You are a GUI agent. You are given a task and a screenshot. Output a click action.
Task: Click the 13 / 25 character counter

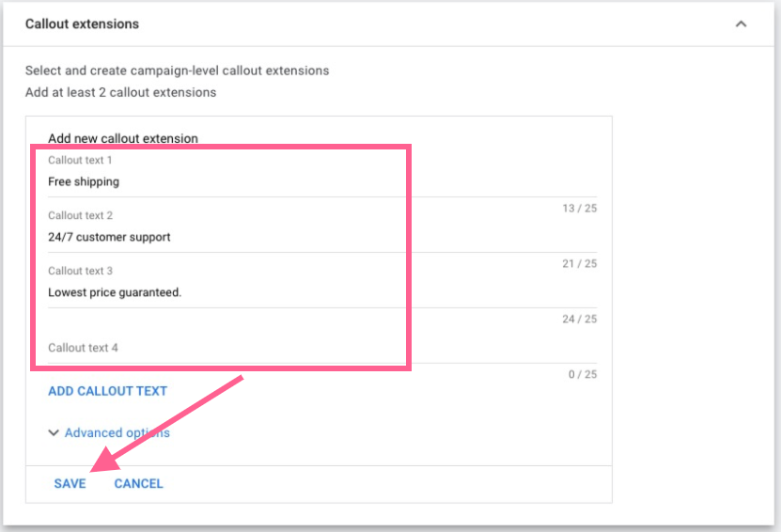coord(579,209)
